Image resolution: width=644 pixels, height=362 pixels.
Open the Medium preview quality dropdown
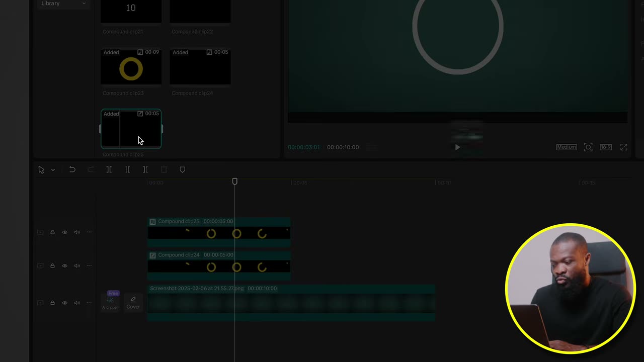click(x=566, y=147)
